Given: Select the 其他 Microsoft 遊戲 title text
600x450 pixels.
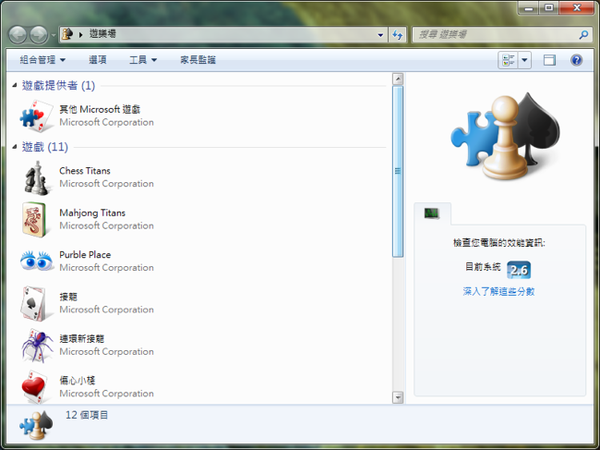Looking at the screenshot, I should pos(99,109).
